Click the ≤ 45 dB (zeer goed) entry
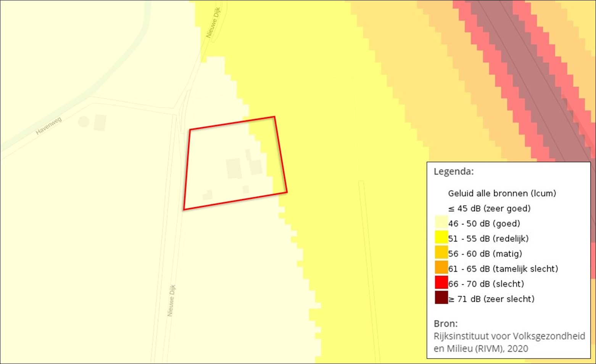This screenshot has width=596, height=364. coord(490,209)
